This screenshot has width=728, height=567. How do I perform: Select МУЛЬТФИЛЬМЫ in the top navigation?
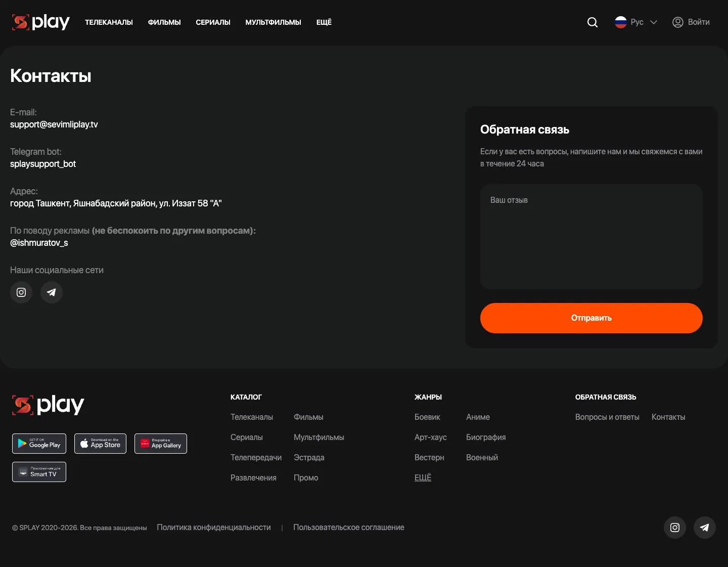(x=273, y=22)
